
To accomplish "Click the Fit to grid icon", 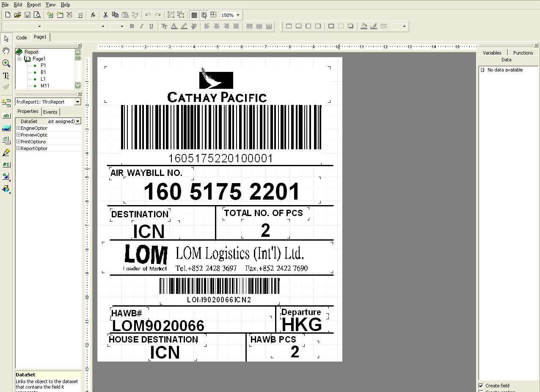I will pyautogui.click(x=213, y=15).
